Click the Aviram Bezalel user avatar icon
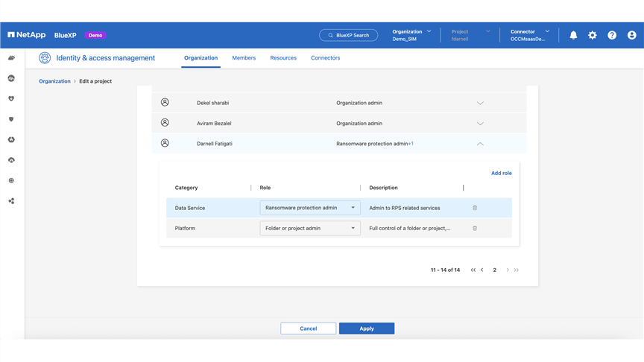This screenshot has width=644, height=362. pos(165,122)
